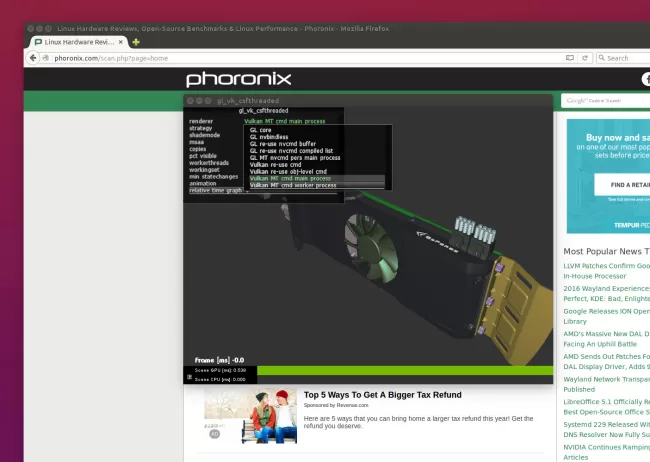Screen dimensions: 650x462
Task: Pick GL re-use nvcmd compiled list
Action: pos(291,151)
